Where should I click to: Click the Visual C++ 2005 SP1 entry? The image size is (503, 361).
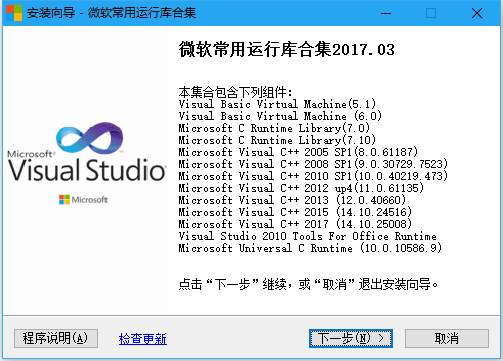click(x=298, y=152)
